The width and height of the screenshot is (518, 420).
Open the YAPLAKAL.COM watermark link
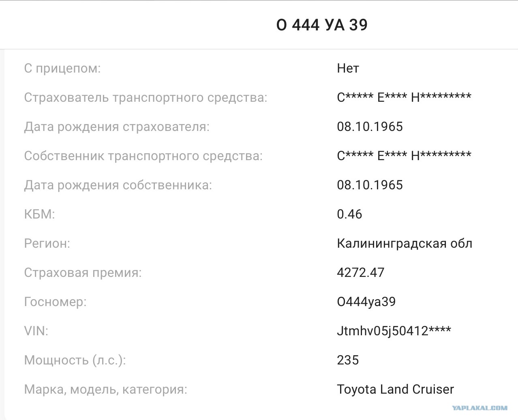pyautogui.click(x=480, y=408)
